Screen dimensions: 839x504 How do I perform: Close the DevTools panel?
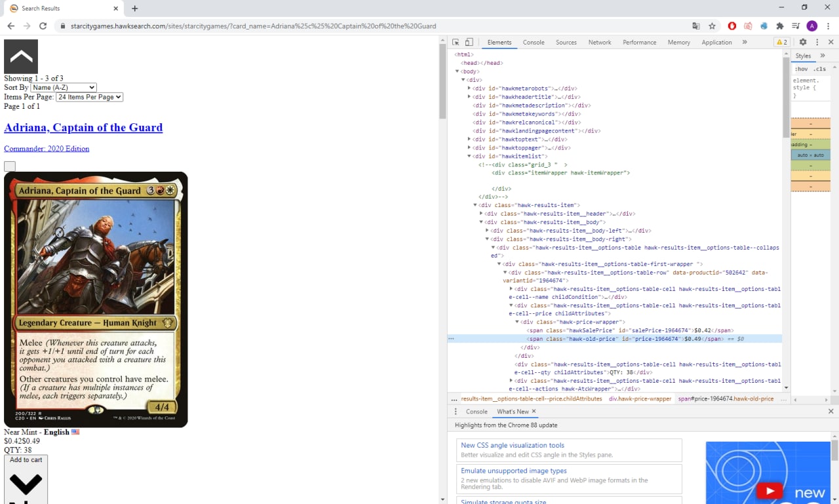[830, 42]
